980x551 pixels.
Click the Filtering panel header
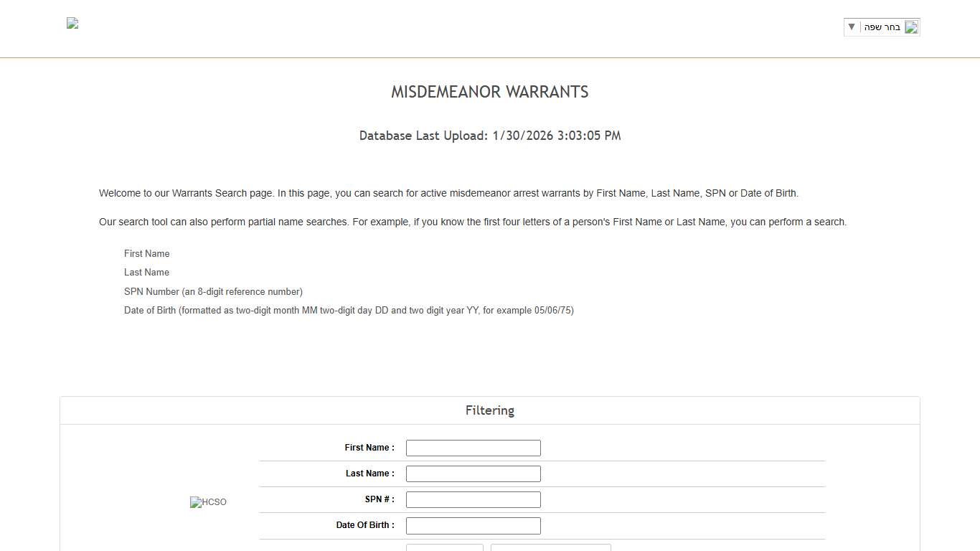[x=490, y=410]
